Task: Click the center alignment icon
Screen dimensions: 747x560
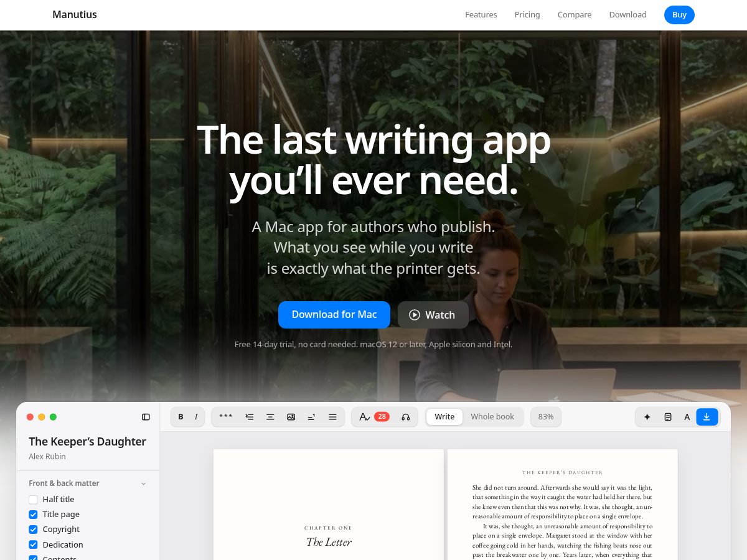Action: pyautogui.click(x=270, y=417)
